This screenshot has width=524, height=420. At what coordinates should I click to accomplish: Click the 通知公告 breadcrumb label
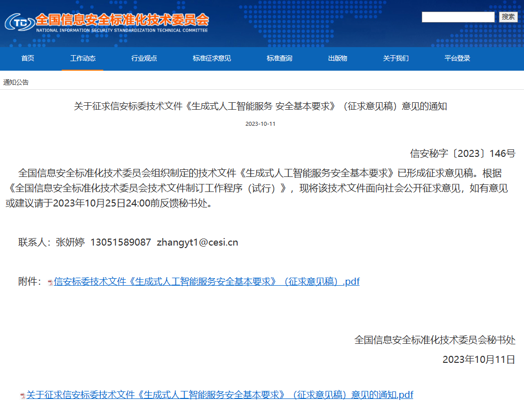point(16,82)
